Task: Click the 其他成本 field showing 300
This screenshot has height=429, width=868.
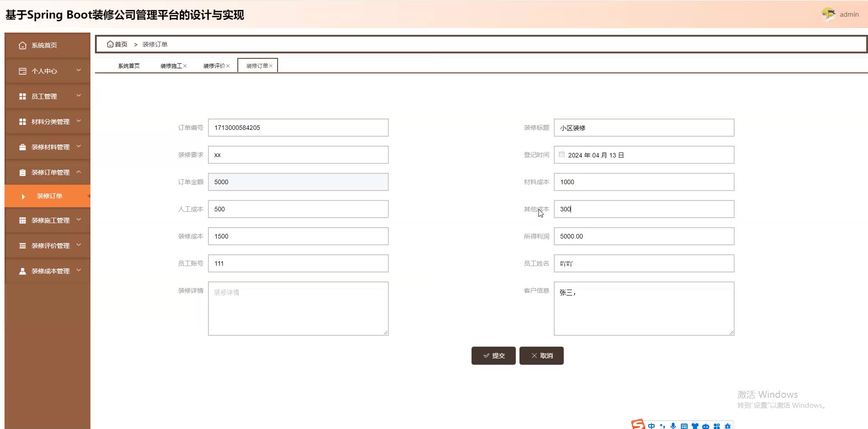Action: (644, 209)
